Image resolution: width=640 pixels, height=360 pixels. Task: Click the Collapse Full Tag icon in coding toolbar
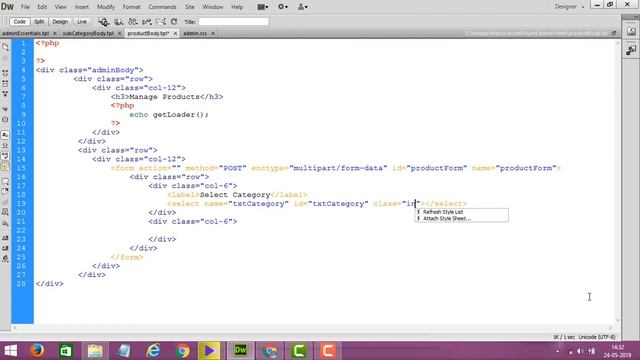pyautogui.click(x=5, y=73)
